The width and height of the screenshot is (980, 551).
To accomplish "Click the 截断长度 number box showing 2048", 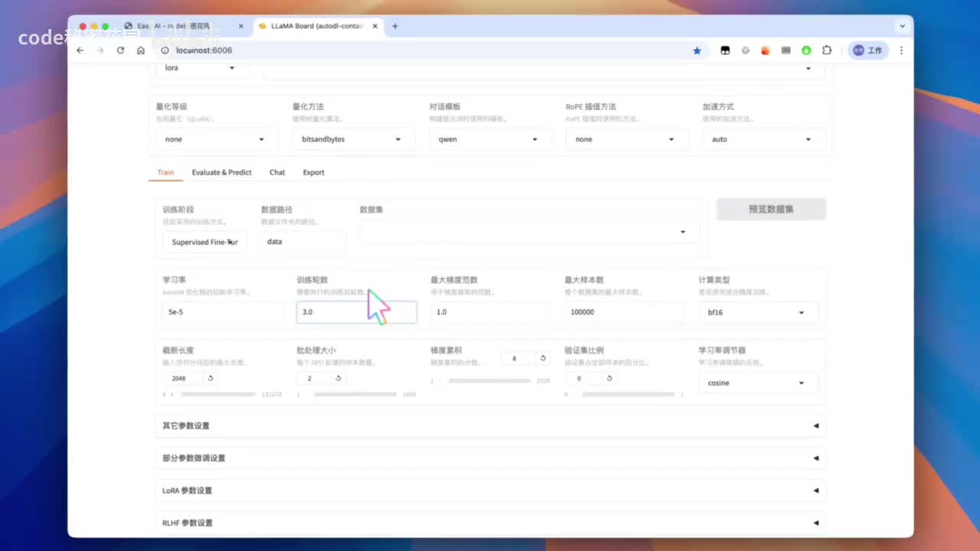I will 184,378.
